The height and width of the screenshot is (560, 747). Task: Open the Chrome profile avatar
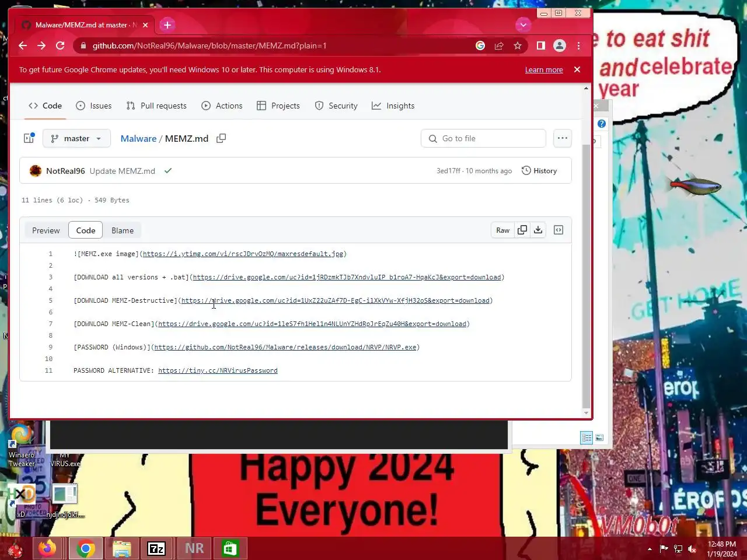[560, 45]
